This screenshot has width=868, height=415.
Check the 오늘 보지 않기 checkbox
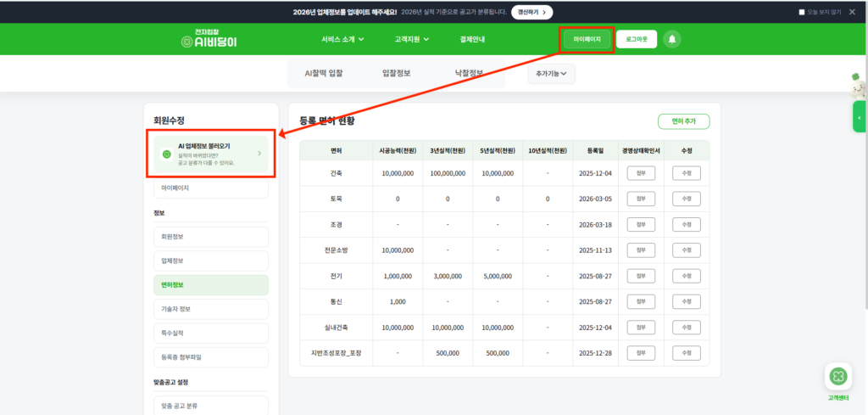[802, 12]
